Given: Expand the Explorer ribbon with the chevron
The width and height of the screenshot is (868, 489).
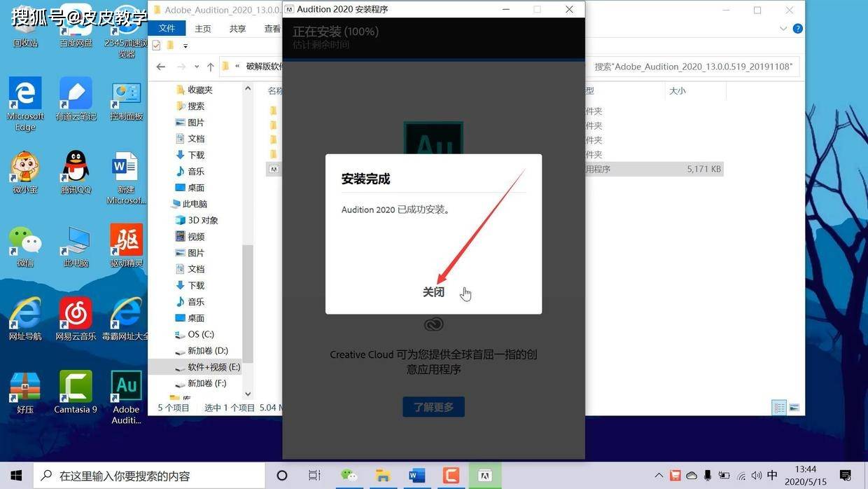Looking at the screenshot, I should click(783, 29).
